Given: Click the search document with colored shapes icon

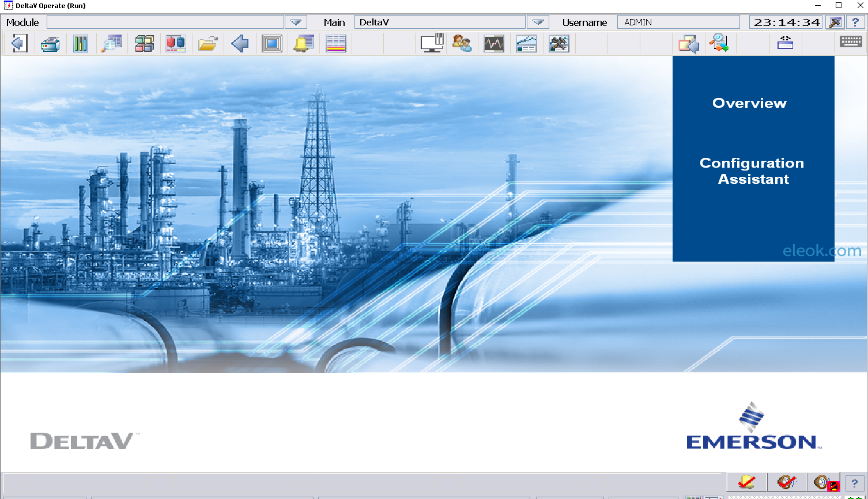Looking at the screenshot, I should [719, 43].
